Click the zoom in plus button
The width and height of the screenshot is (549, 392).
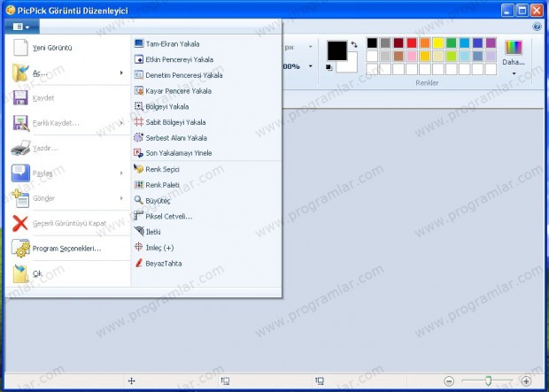[526, 380]
